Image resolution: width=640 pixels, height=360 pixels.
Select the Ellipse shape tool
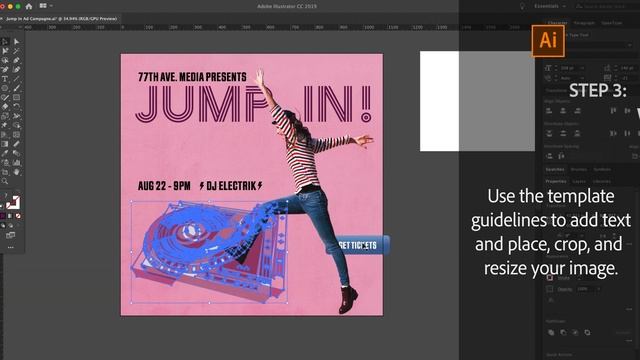click(5, 88)
